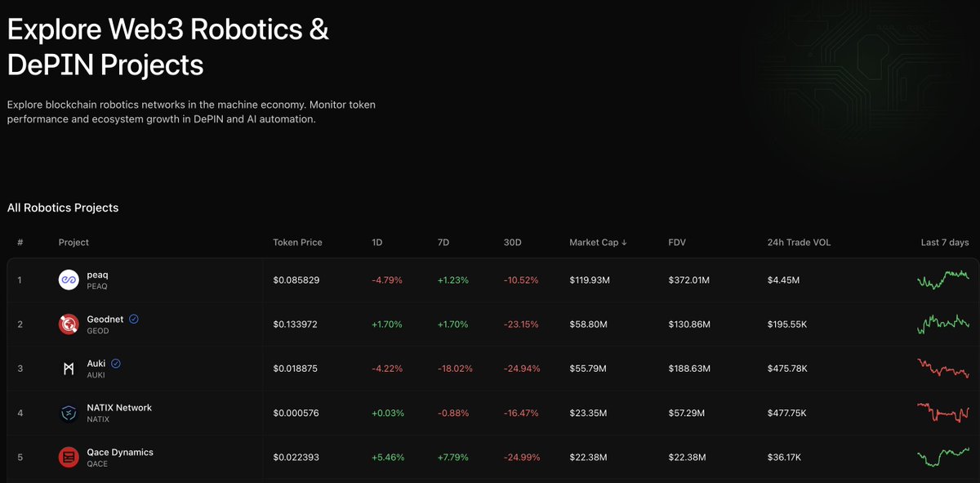Click the Qace Dynamics logo
Viewport: 980px width, 483px height.
[x=68, y=457]
